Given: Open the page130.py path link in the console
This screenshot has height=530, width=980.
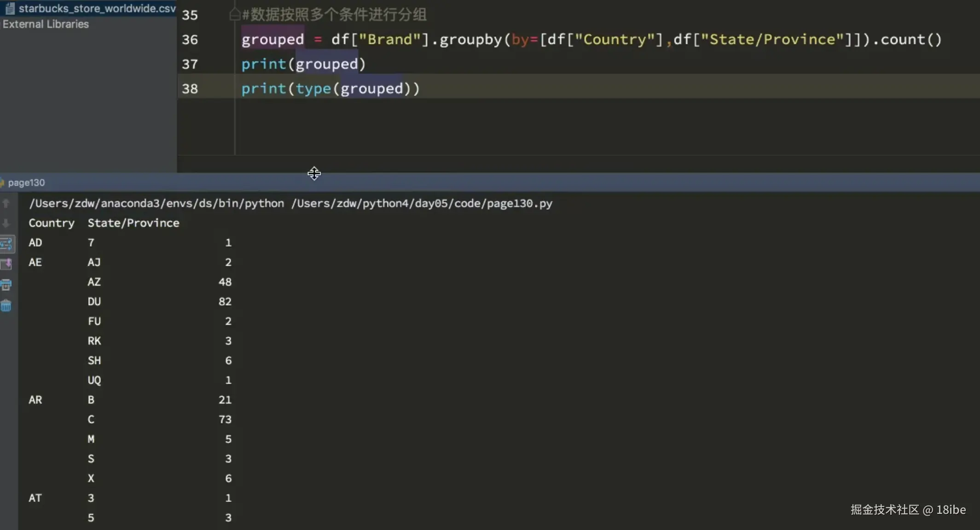Looking at the screenshot, I should coord(421,203).
